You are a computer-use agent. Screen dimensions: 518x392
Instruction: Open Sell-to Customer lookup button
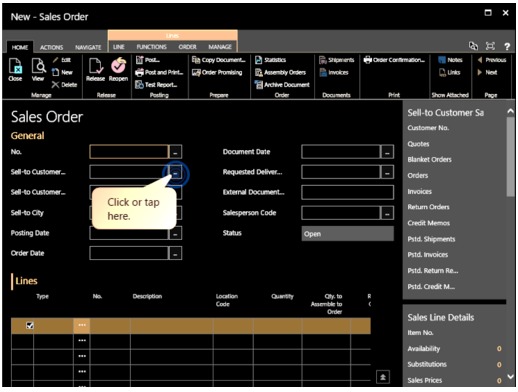coord(175,173)
